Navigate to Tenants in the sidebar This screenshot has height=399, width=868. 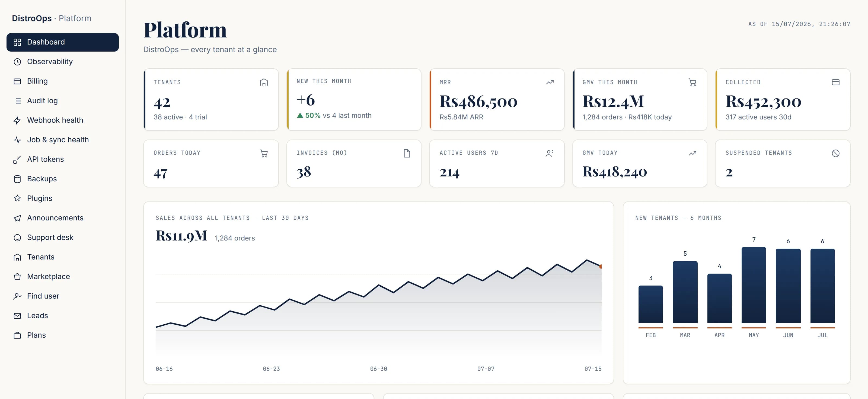tap(63, 257)
